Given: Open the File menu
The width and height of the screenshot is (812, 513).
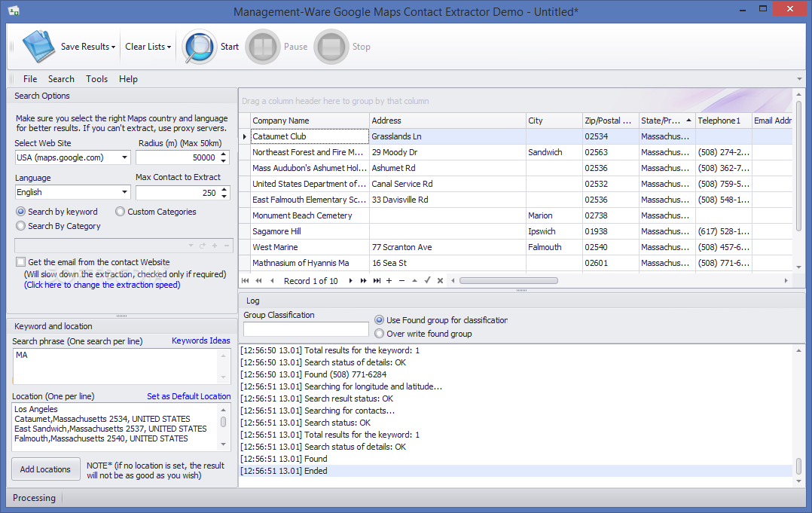Looking at the screenshot, I should click(30, 78).
